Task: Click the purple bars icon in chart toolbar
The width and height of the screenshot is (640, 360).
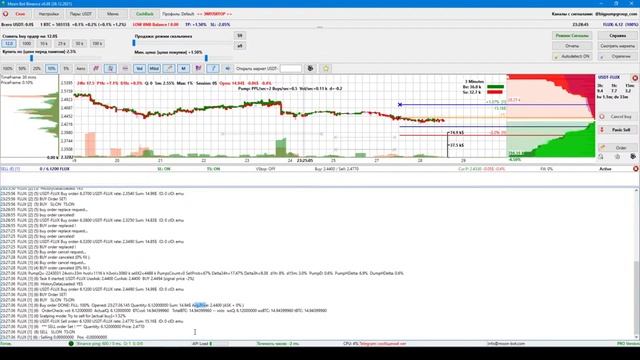Action: click(198, 69)
